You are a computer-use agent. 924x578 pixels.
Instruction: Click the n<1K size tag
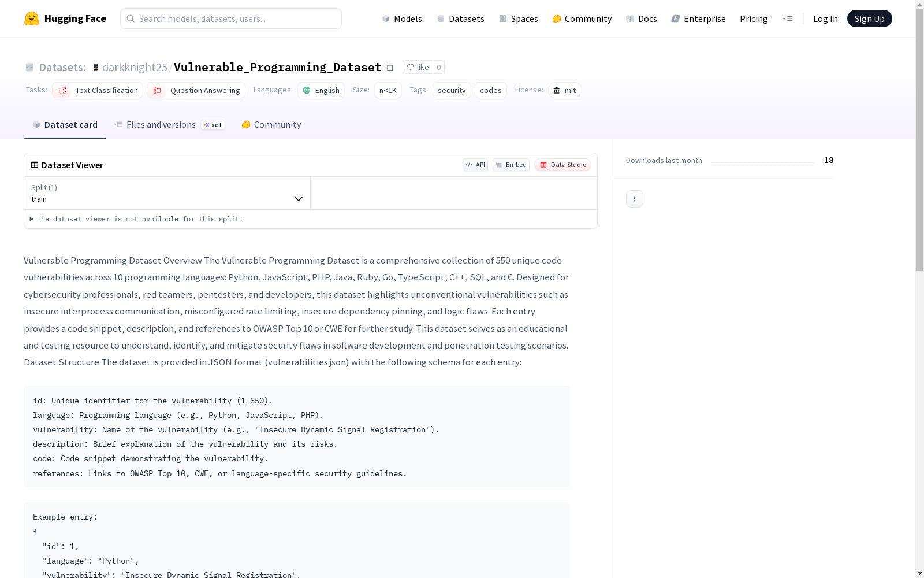(388, 90)
